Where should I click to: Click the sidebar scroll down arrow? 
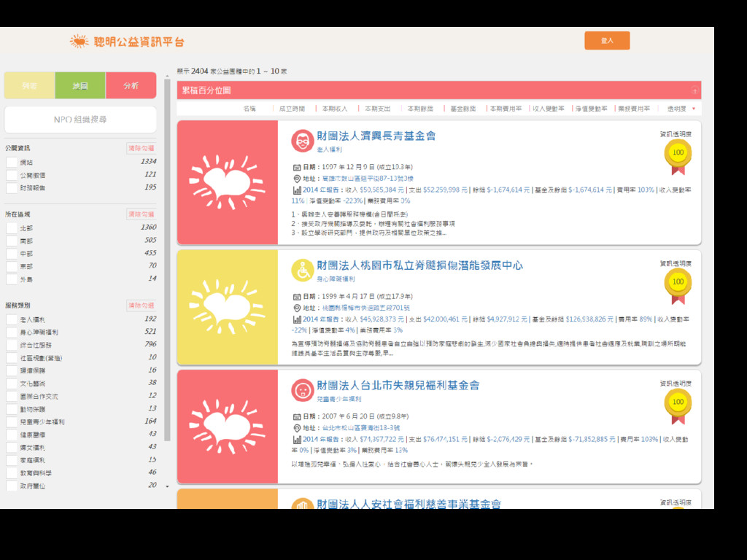click(167, 486)
